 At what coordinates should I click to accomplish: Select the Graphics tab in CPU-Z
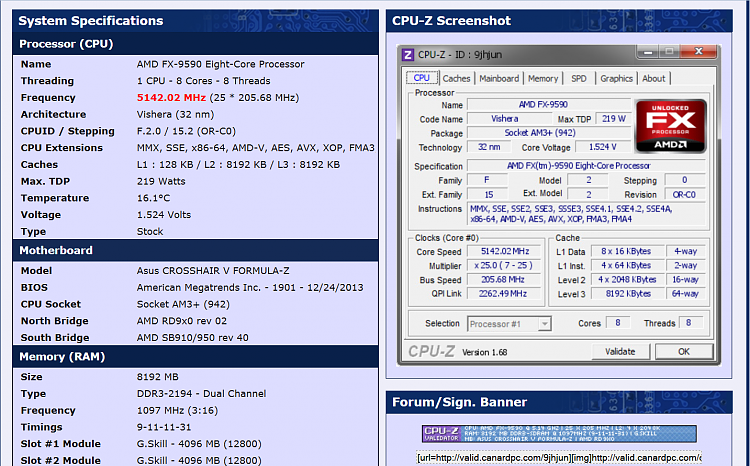pyautogui.click(x=616, y=78)
